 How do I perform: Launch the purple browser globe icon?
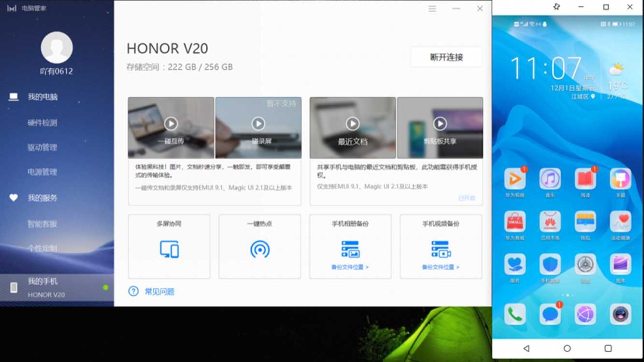585,315
